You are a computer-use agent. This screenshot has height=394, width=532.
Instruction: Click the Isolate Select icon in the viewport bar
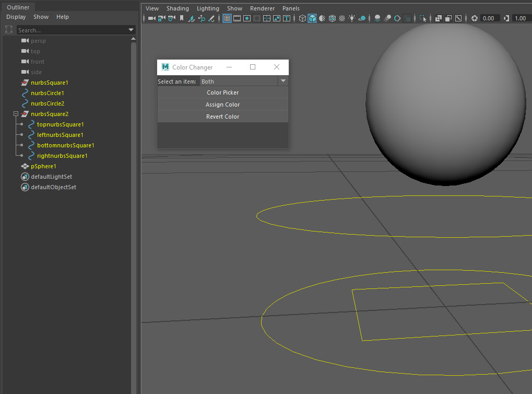423,18
